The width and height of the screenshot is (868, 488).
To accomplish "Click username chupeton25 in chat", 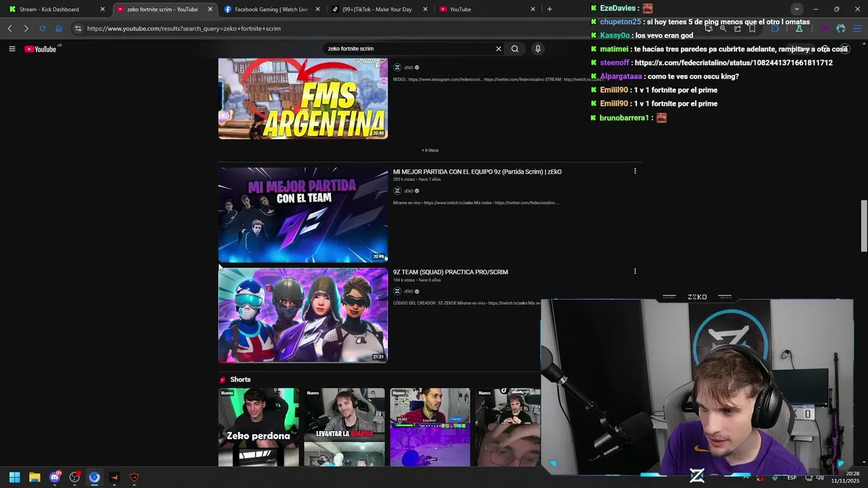I will [620, 22].
